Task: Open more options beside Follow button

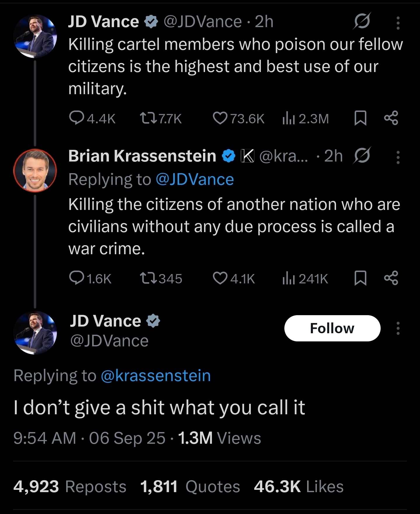Action: tap(398, 328)
